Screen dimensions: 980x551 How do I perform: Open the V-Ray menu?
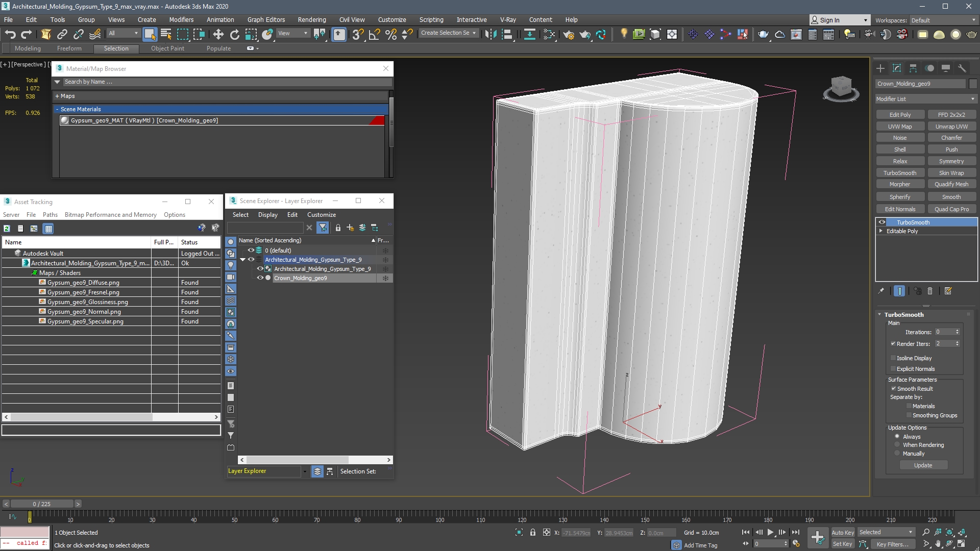(x=508, y=20)
